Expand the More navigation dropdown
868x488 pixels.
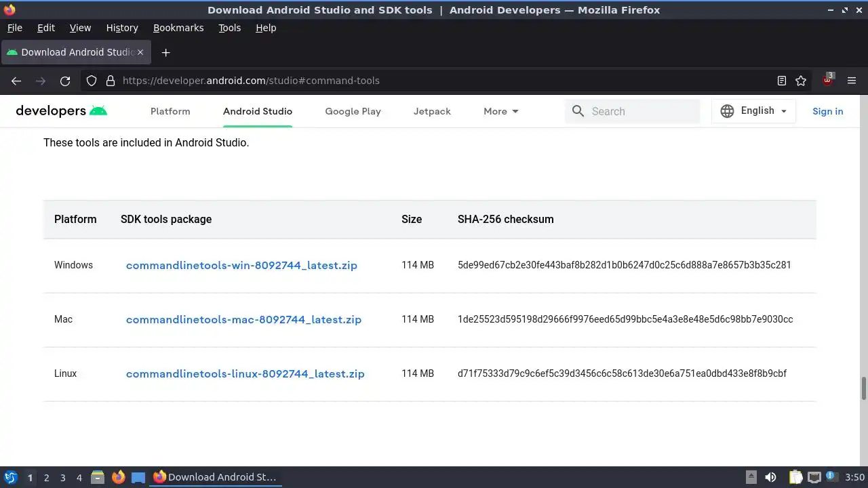tap(501, 111)
